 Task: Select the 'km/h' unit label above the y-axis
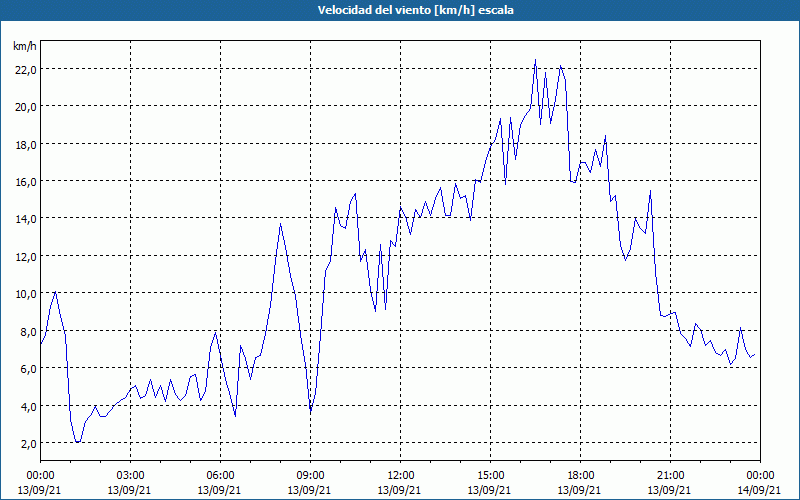click(x=25, y=47)
